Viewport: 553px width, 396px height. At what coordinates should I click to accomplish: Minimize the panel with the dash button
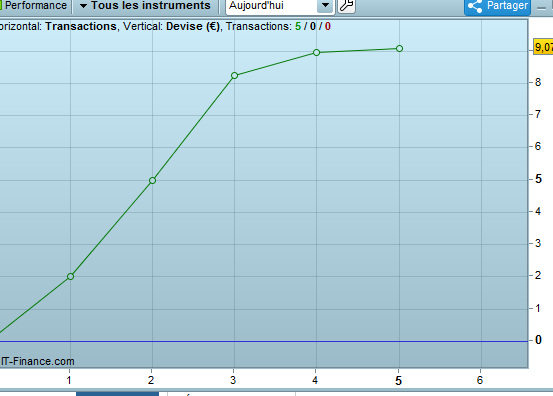click(541, 8)
